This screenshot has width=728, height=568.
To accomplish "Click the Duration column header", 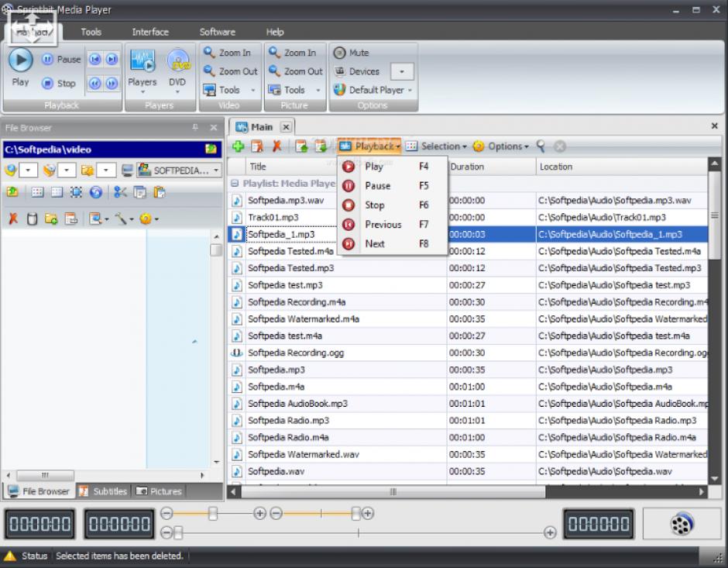I will 491,167.
